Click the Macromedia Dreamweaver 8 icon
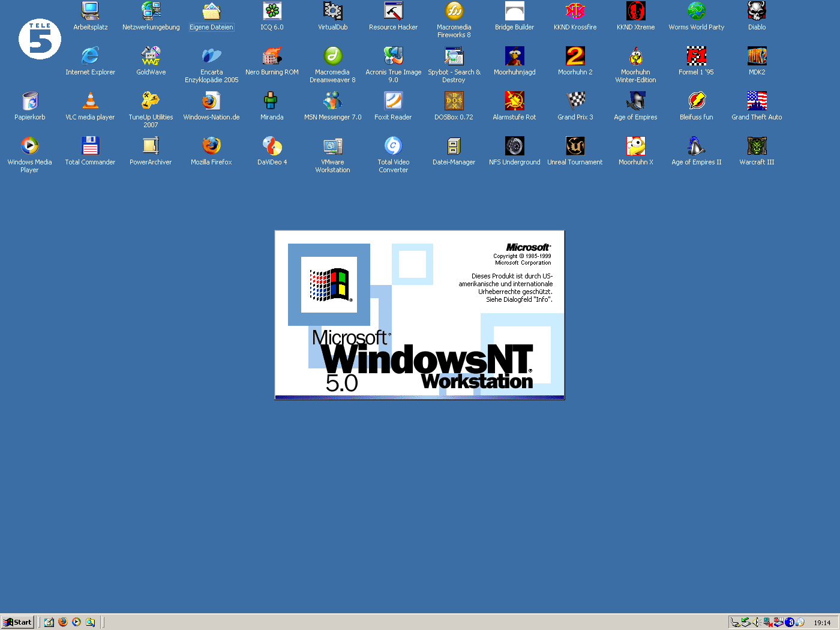This screenshot has height=630, width=840. pyautogui.click(x=332, y=56)
